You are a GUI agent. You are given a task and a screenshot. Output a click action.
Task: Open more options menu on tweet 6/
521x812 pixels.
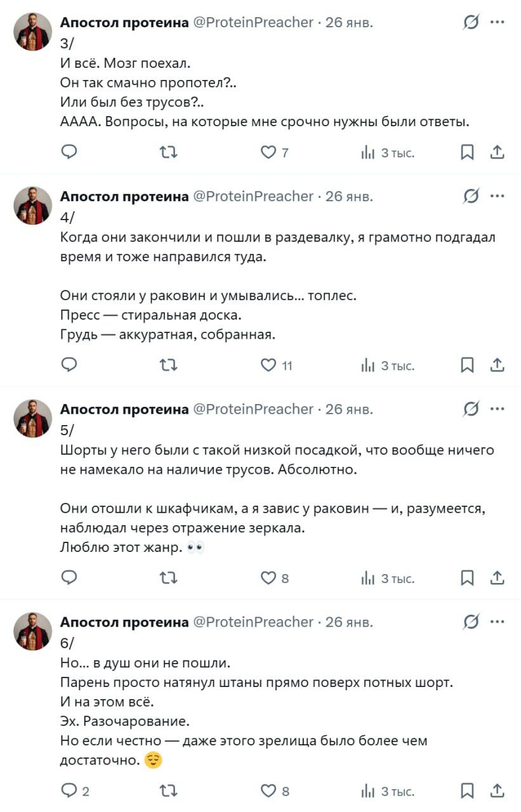(498, 622)
